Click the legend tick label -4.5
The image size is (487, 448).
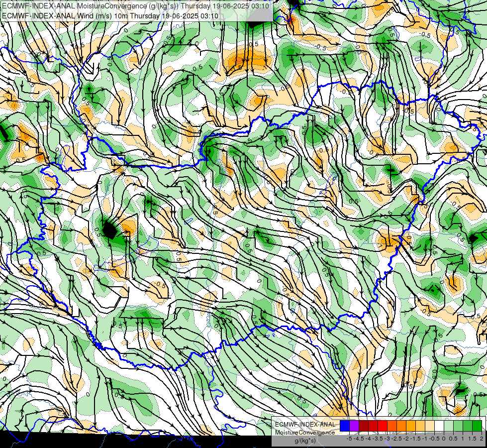(x=359, y=439)
